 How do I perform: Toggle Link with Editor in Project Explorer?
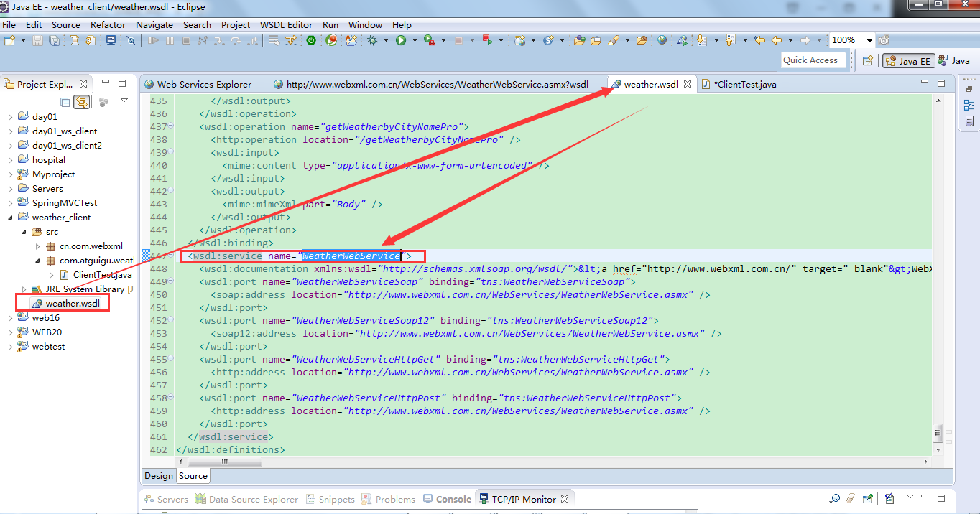pos(82,102)
